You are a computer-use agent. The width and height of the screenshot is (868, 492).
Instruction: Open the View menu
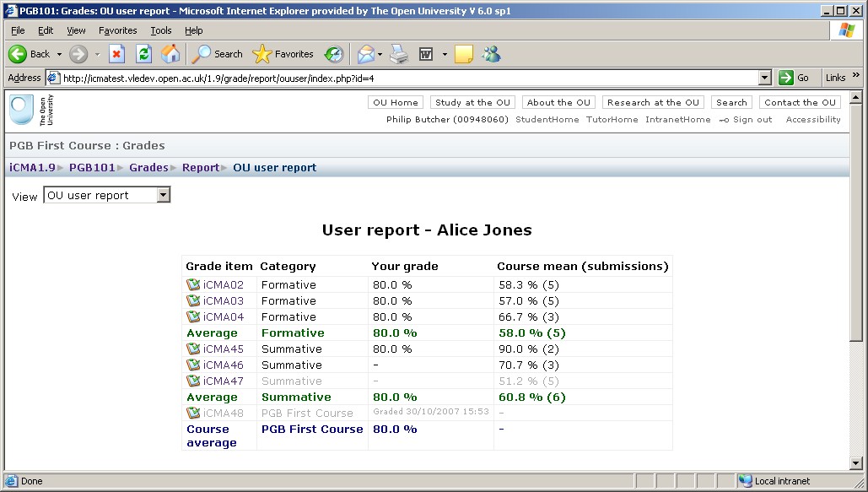(x=76, y=30)
